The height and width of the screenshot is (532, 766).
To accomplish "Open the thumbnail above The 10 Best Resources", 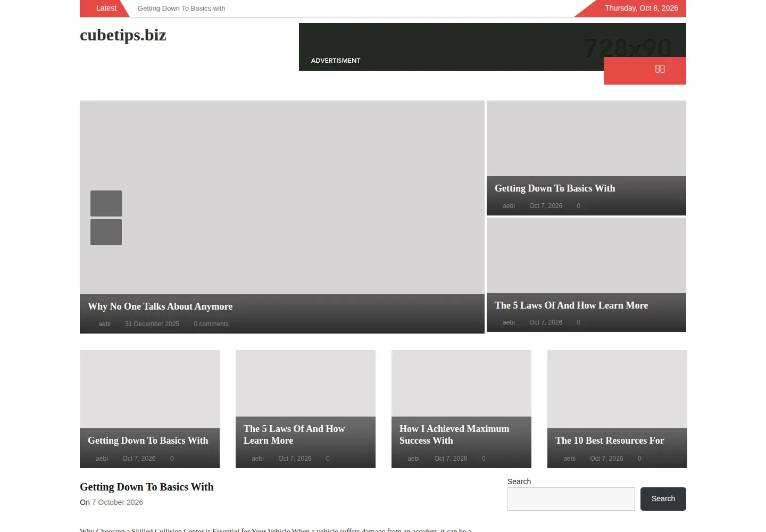I will click(x=617, y=389).
